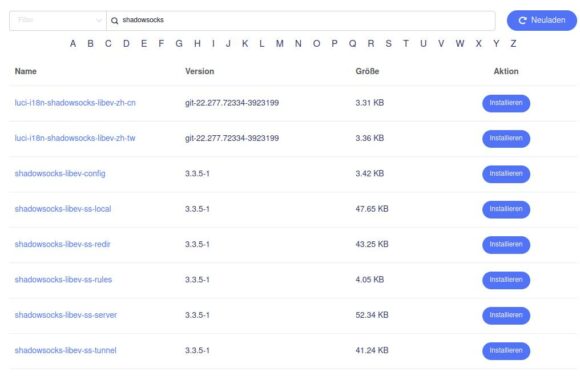The height and width of the screenshot is (380, 580).
Task: Filter packages by letter U
Action: (424, 44)
